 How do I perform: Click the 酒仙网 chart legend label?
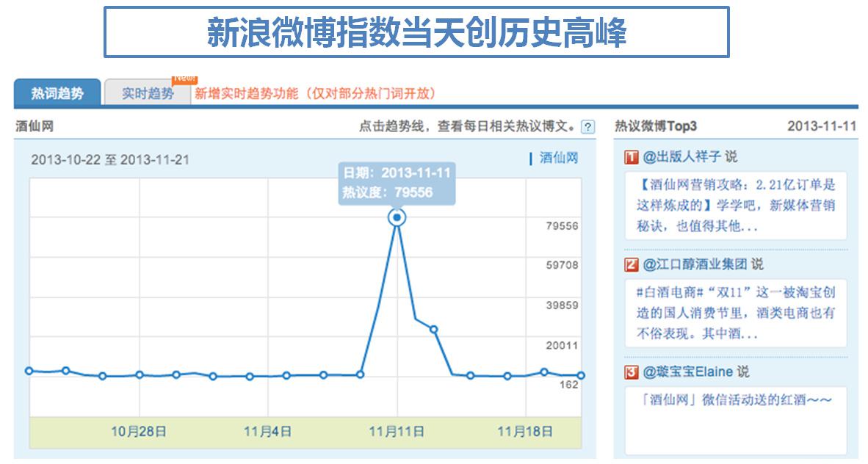pos(559,159)
